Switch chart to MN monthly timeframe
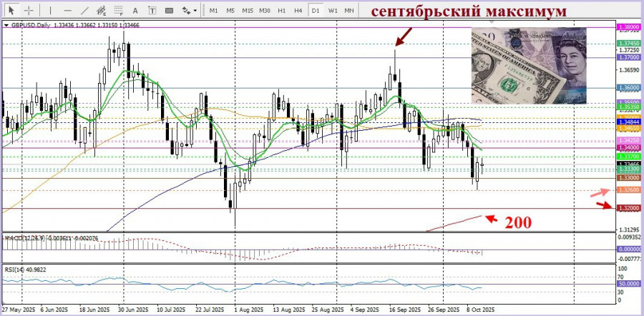This screenshot has height=316, width=644. point(349,10)
